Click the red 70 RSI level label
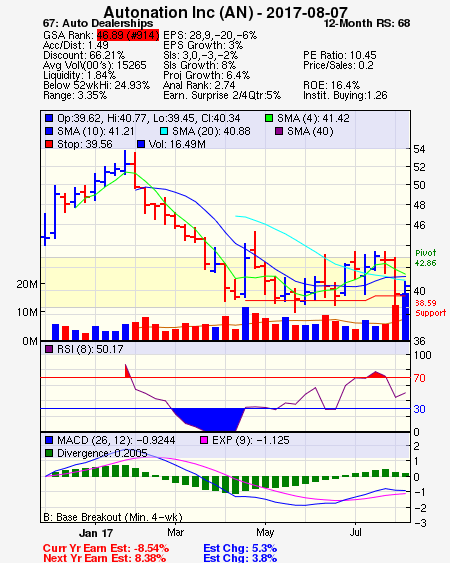This screenshot has width=450, height=563. [x=419, y=378]
